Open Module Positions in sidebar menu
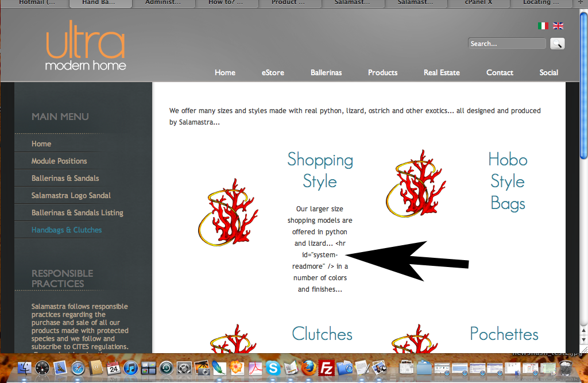This screenshot has height=383, width=588. 59,161
